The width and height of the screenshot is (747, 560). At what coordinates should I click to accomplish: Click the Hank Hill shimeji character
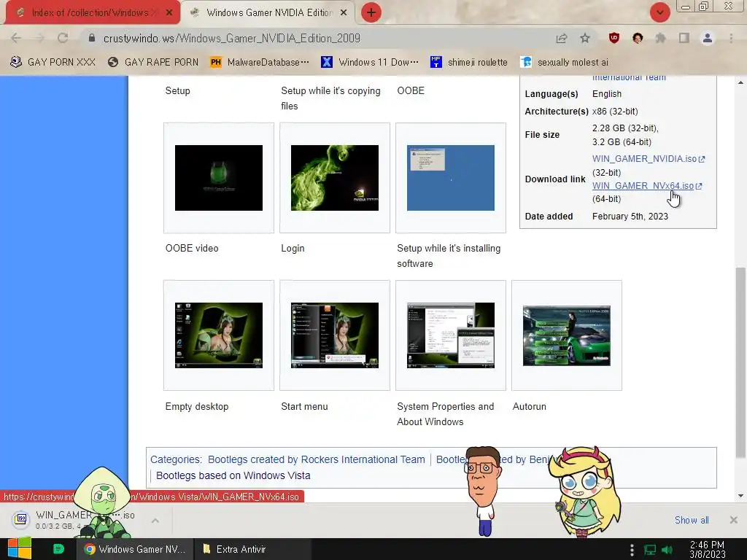(483, 491)
